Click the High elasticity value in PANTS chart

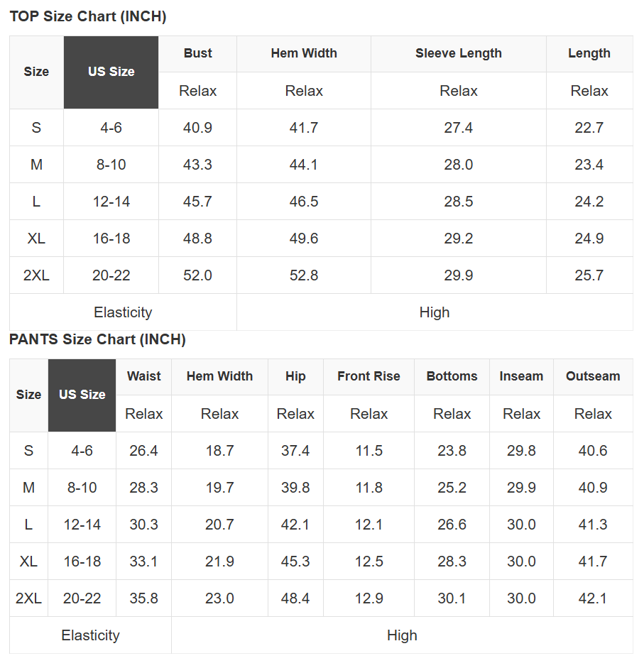click(402, 635)
